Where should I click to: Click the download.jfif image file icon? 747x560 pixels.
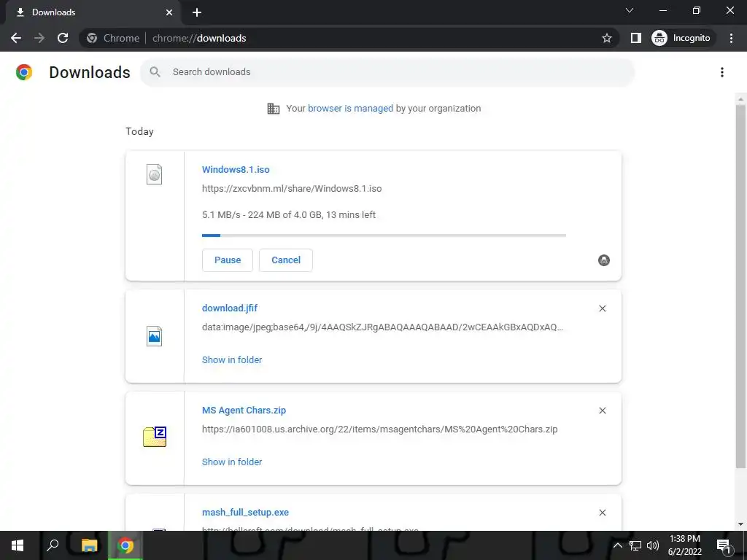tap(155, 336)
